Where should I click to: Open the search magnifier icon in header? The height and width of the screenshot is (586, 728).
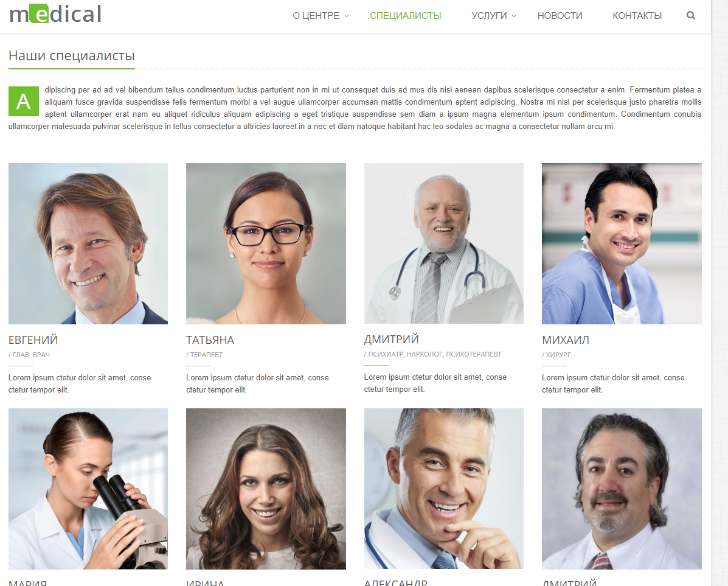690,15
